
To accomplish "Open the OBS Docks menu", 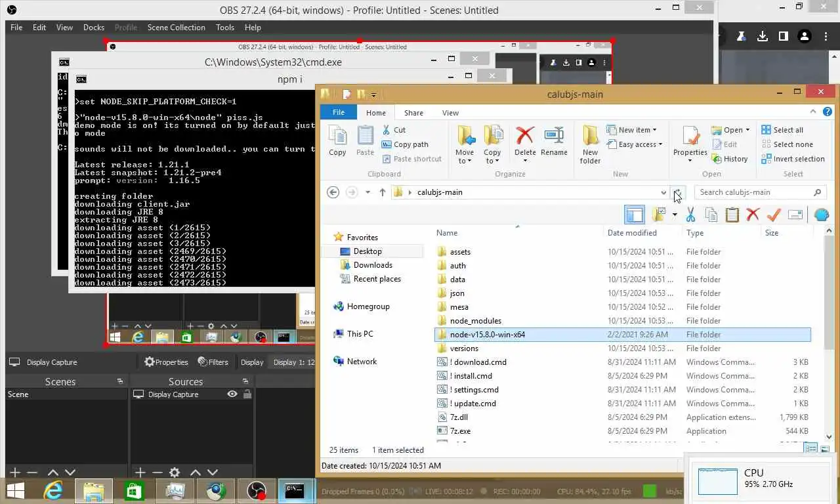I will pos(94,28).
